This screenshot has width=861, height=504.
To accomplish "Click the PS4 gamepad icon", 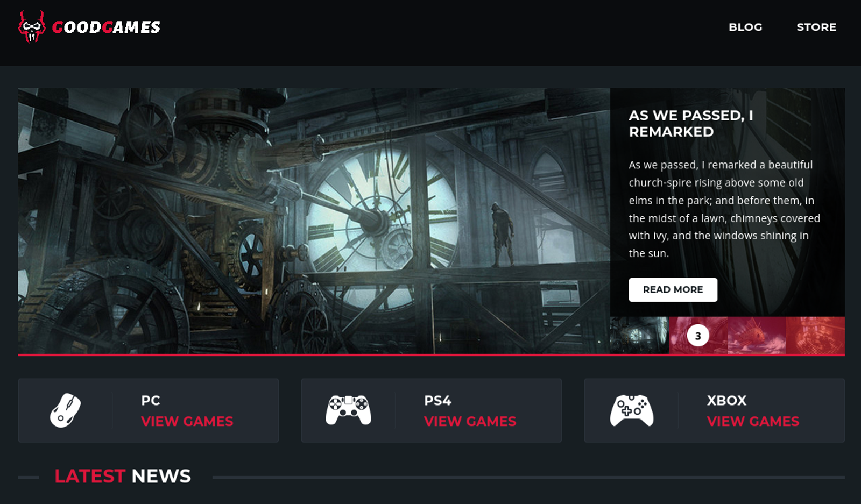I will pyautogui.click(x=348, y=410).
